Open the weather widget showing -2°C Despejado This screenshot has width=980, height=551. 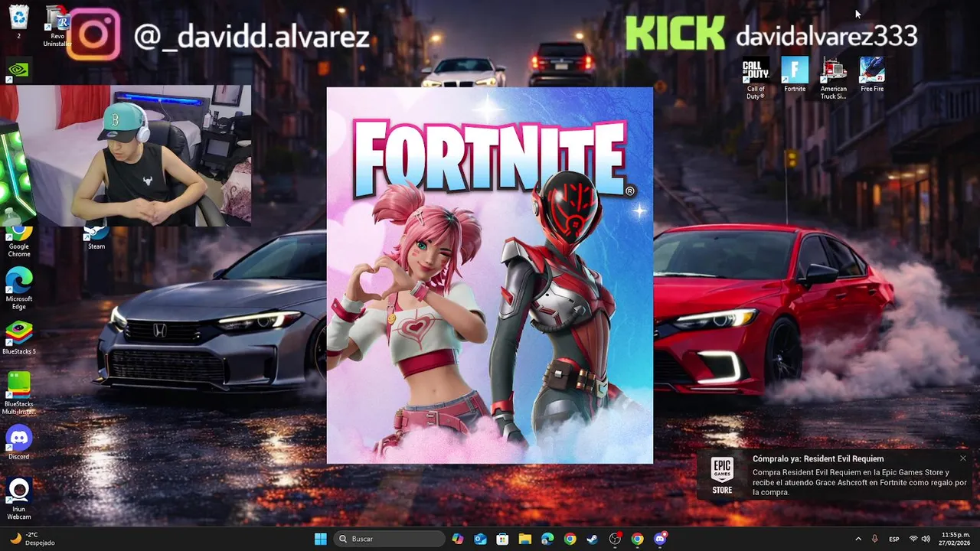32,539
